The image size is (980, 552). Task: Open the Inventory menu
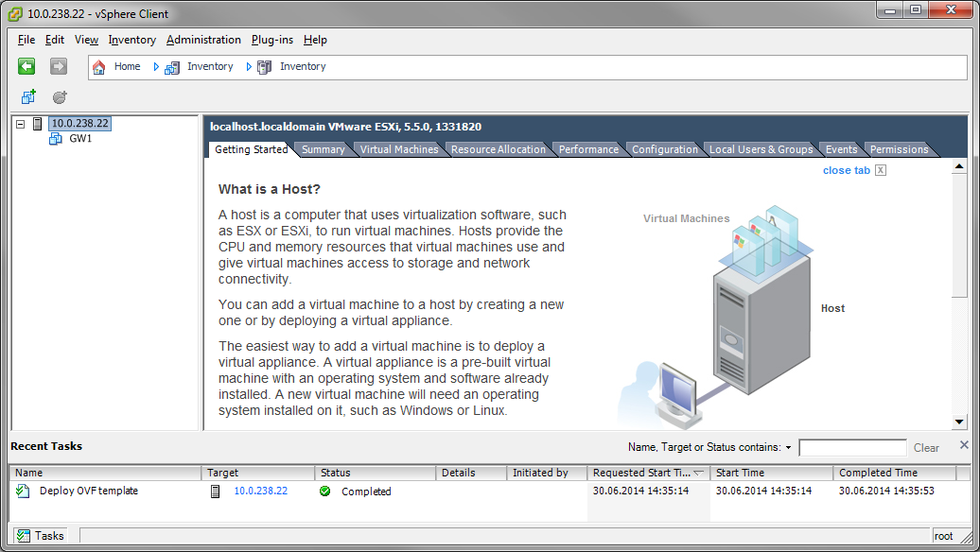click(x=131, y=40)
